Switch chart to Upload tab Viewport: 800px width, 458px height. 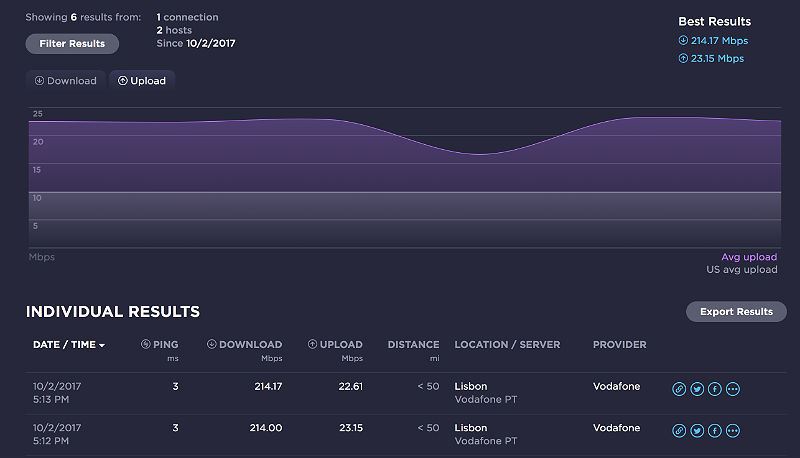click(x=142, y=81)
